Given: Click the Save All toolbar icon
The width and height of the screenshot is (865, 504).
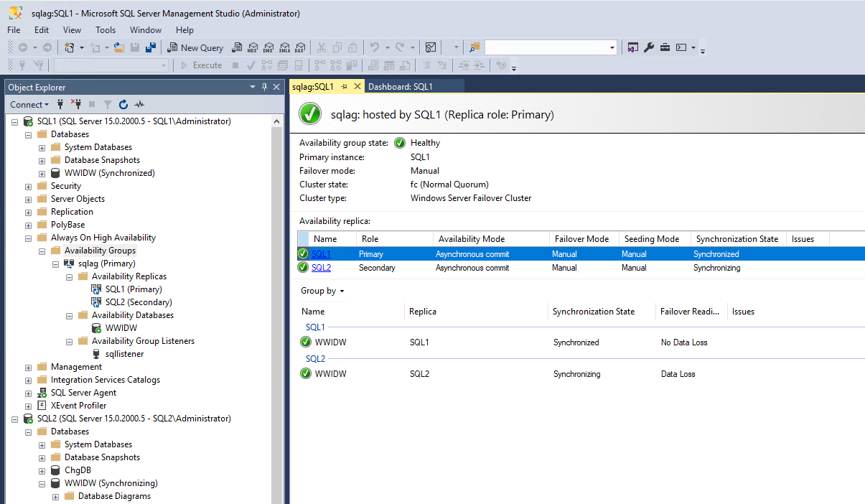Looking at the screenshot, I should click(x=151, y=47).
